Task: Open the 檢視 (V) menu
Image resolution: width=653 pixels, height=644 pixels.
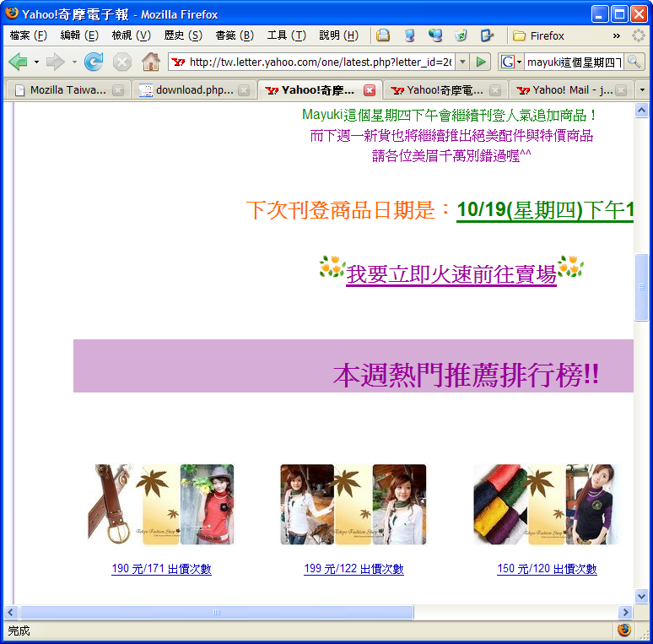Action: click(131, 35)
